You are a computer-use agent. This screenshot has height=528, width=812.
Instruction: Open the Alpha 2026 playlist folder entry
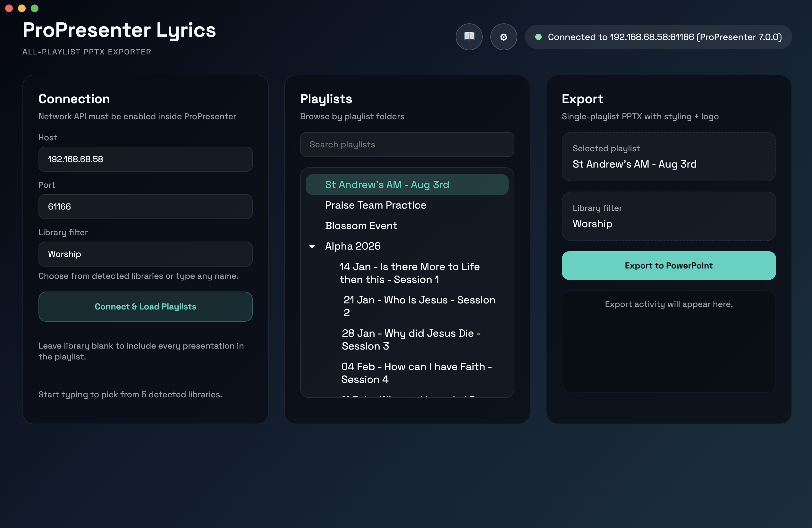[353, 246]
